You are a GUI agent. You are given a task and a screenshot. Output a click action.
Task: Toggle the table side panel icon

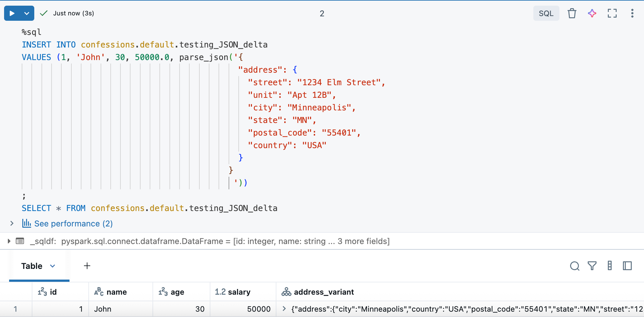click(627, 266)
